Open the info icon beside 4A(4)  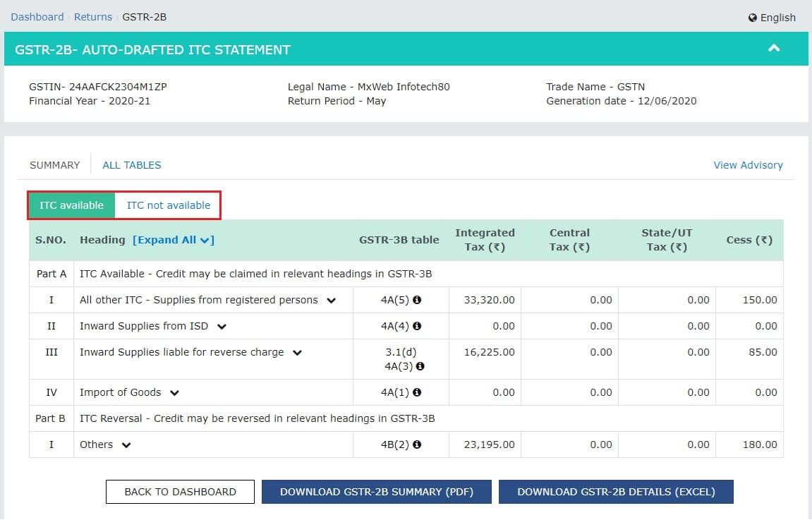(418, 326)
